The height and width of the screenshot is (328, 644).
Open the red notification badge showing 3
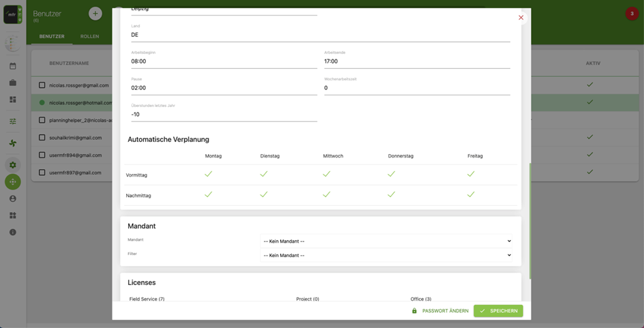pyautogui.click(x=632, y=14)
